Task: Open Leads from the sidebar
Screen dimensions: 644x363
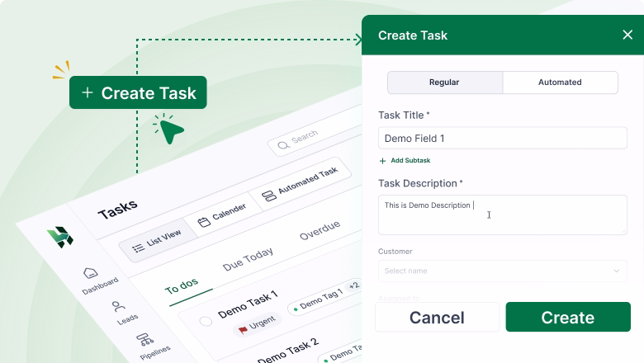Action: (x=125, y=313)
